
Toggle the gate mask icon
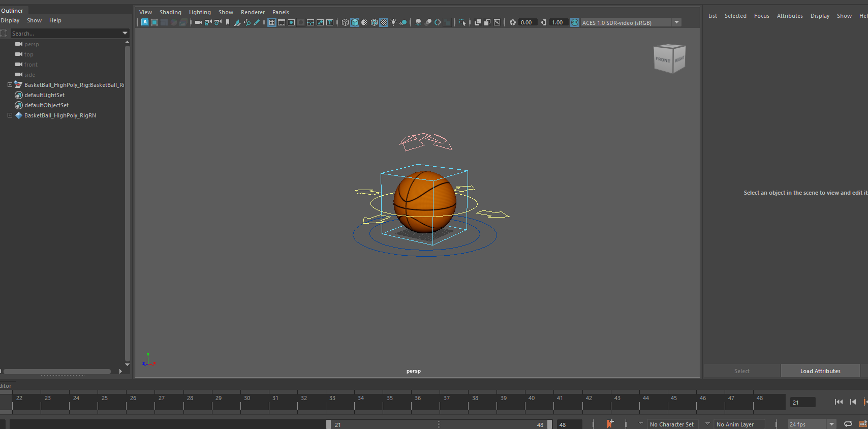point(301,22)
